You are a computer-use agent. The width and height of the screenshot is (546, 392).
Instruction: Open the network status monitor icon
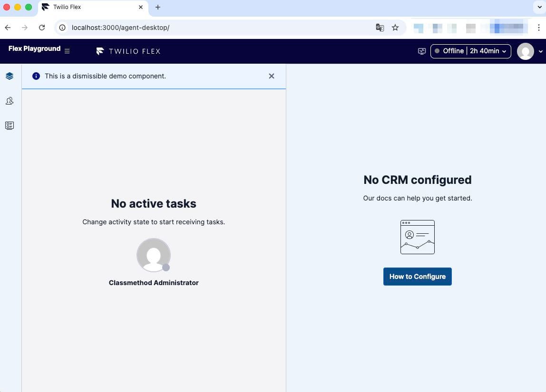point(422,51)
